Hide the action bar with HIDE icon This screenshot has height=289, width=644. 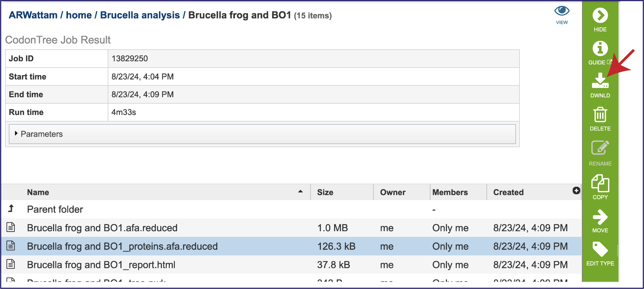(600, 16)
